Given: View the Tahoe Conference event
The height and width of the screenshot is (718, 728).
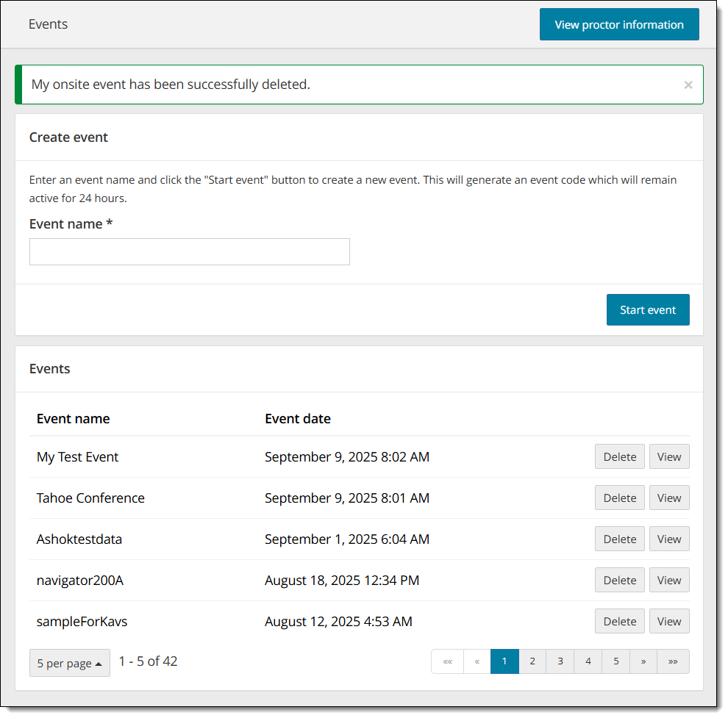Looking at the screenshot, I should (668, 498).
